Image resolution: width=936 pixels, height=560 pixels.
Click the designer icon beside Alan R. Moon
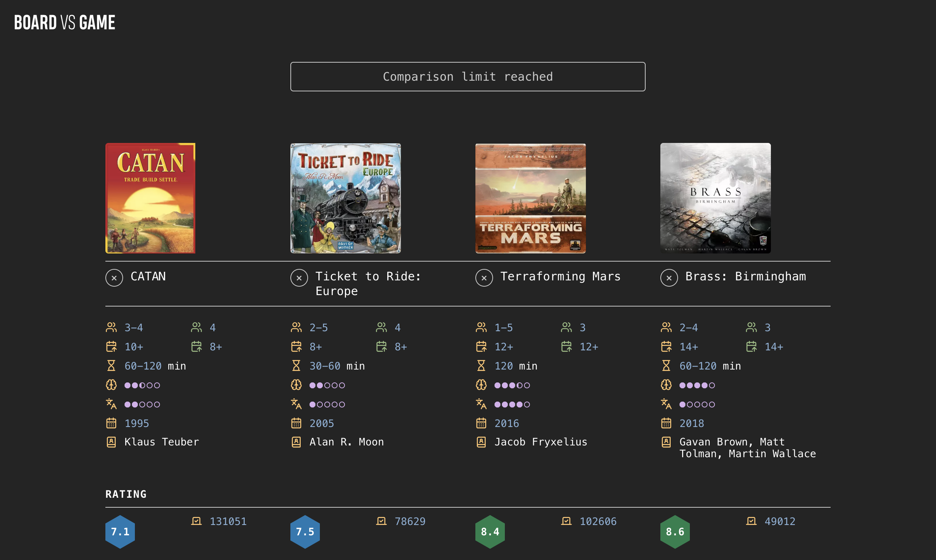296,442
